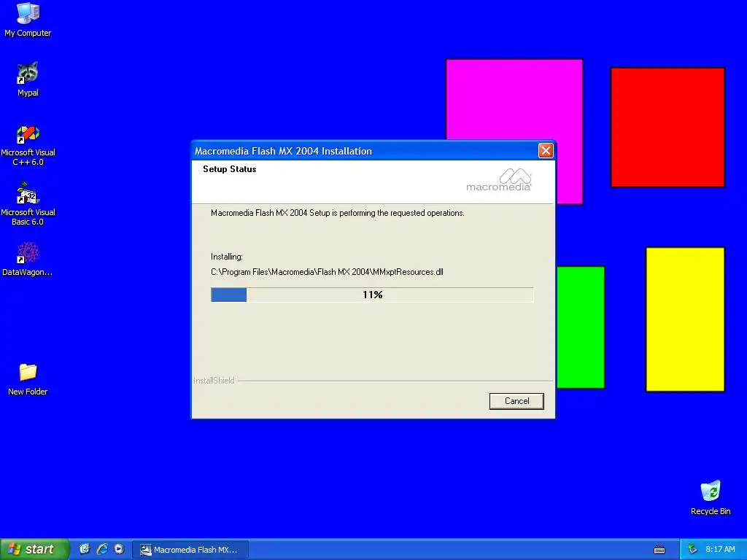Click the dialog title bar text
This screenshot has width=747, height=560.
[x=283, y=151]
